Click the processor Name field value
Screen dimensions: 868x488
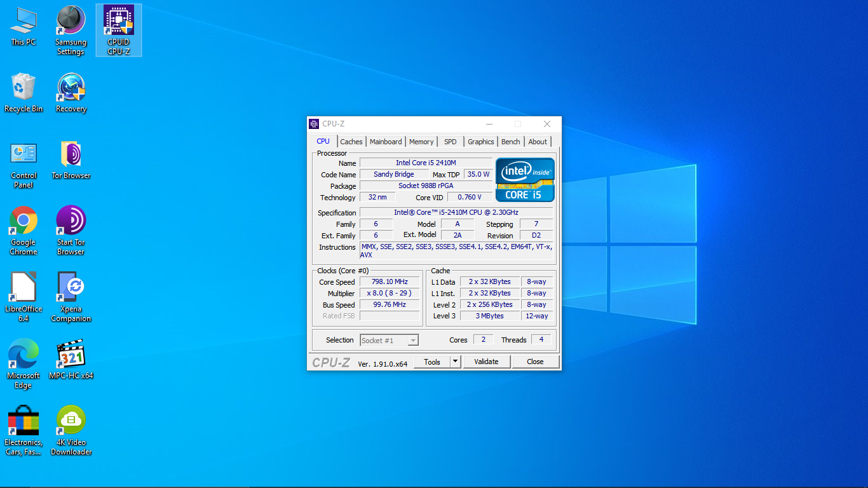[x=426, y=163]
